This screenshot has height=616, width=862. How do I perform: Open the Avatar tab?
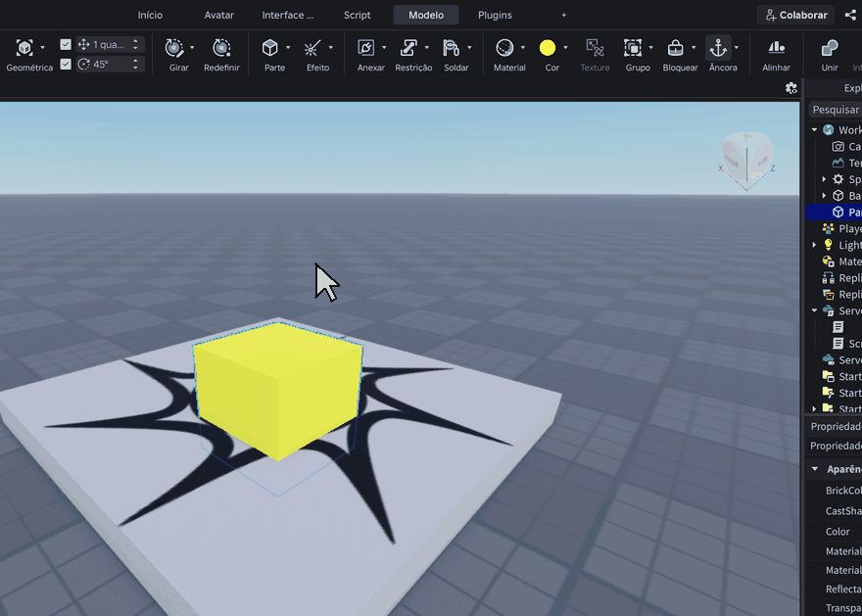tap(218, 15)
